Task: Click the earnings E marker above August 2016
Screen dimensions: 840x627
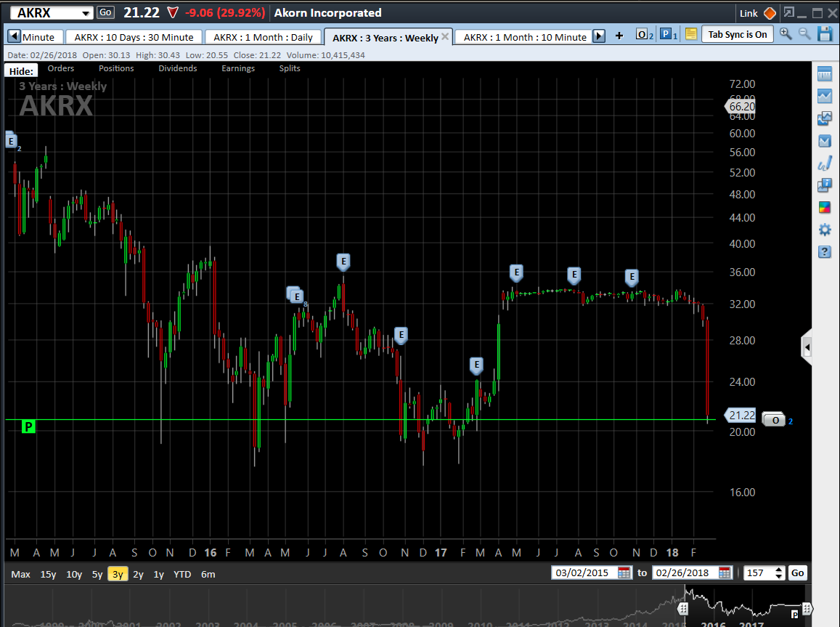Action: pos(343,262)
